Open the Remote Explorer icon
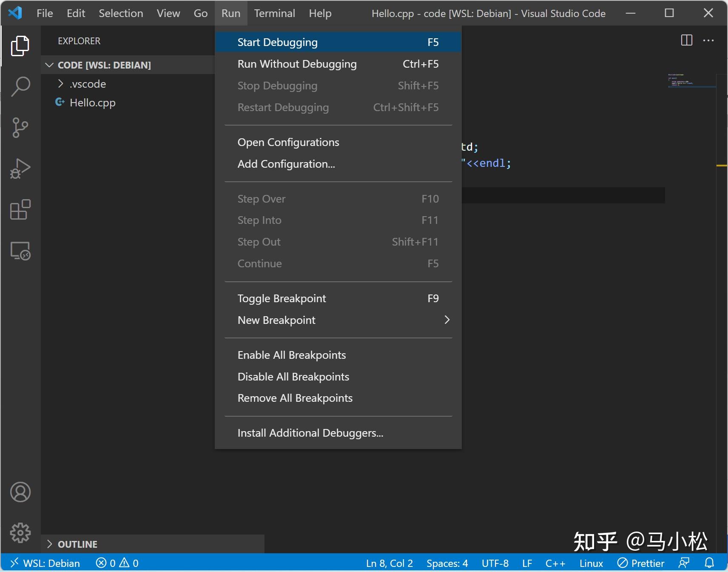This screenshot has width=728, height=572. (x=20, y=251)
